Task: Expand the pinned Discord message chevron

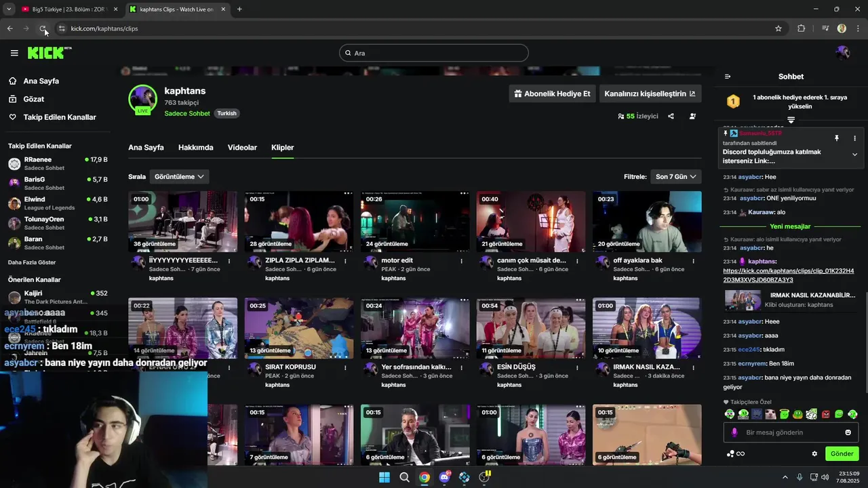Action: coord(854,155)
